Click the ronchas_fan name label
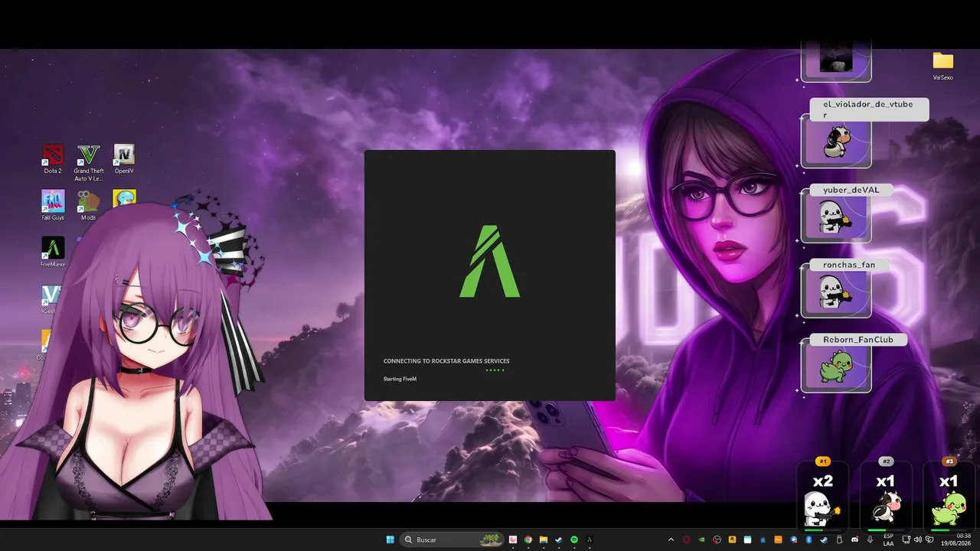The image size is (980, 551). [x=848, y=265]
